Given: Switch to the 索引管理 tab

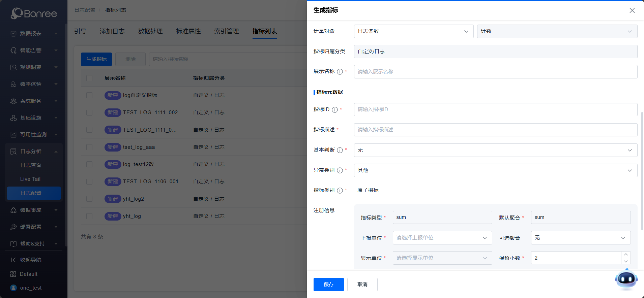Looking at the screenshot, I should (226, 31).
